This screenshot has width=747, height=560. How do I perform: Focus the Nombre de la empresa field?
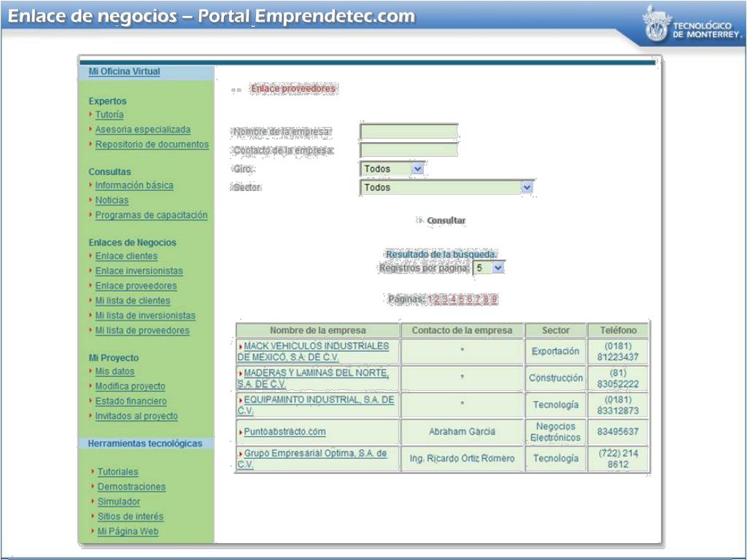409,131
